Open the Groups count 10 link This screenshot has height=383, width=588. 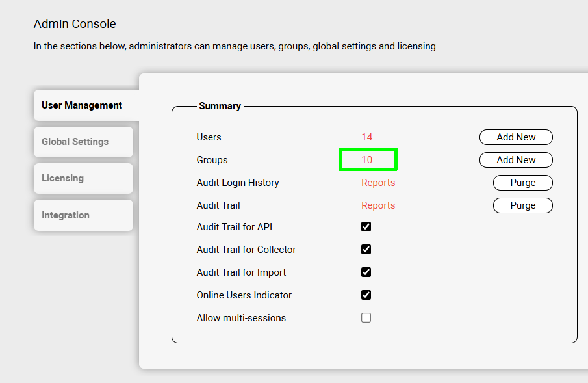[367, 160]
